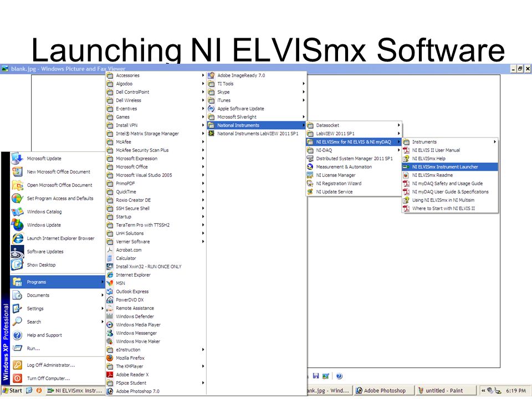This screenshot has width=532, height=399.
Task: Click the blue help icon in Picture Viewer toolbar
Action: tap(339, 376)
